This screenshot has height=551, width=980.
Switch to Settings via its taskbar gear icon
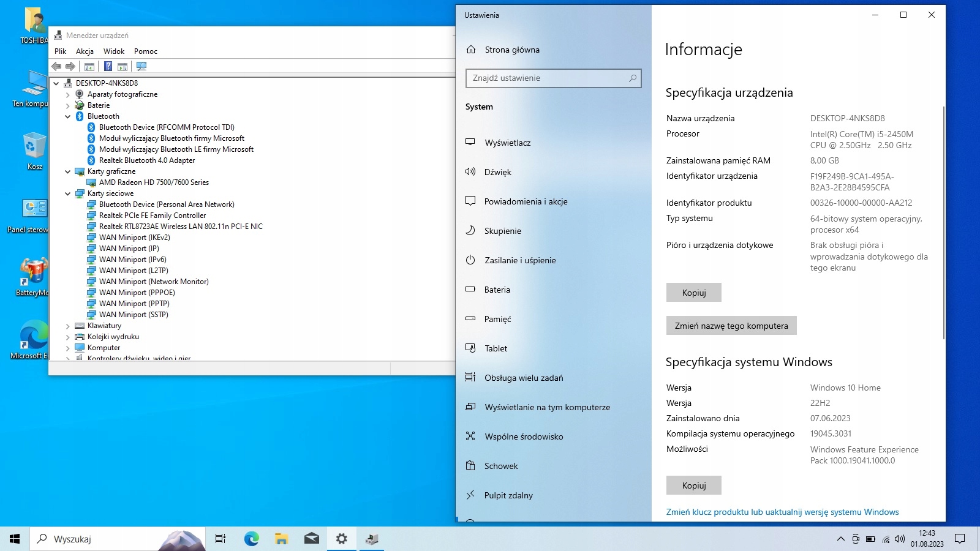coord(342,539)
